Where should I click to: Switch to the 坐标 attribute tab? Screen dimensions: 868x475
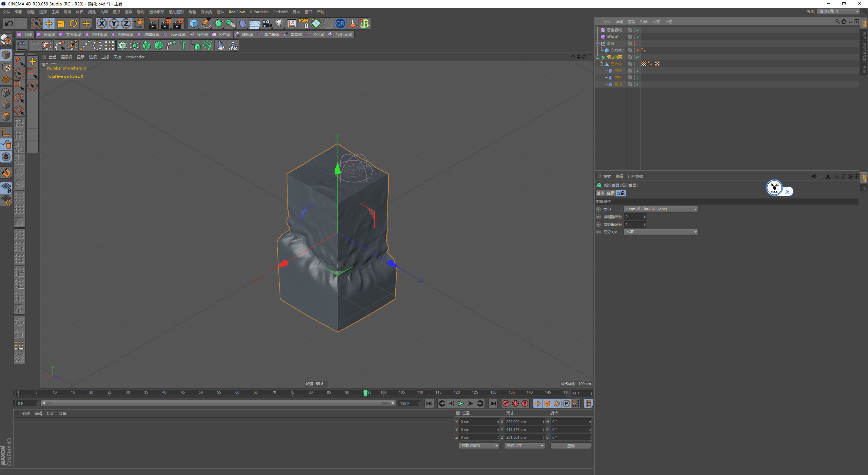point(610,193)
